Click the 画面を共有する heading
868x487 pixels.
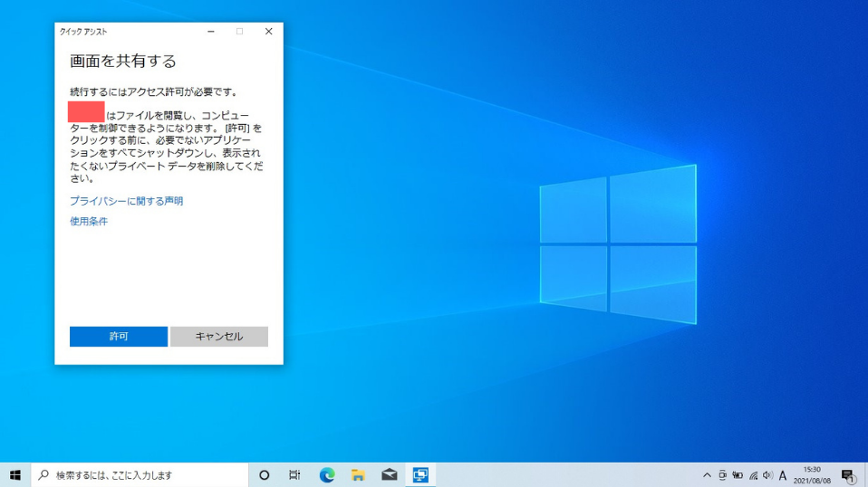(123, 61)
